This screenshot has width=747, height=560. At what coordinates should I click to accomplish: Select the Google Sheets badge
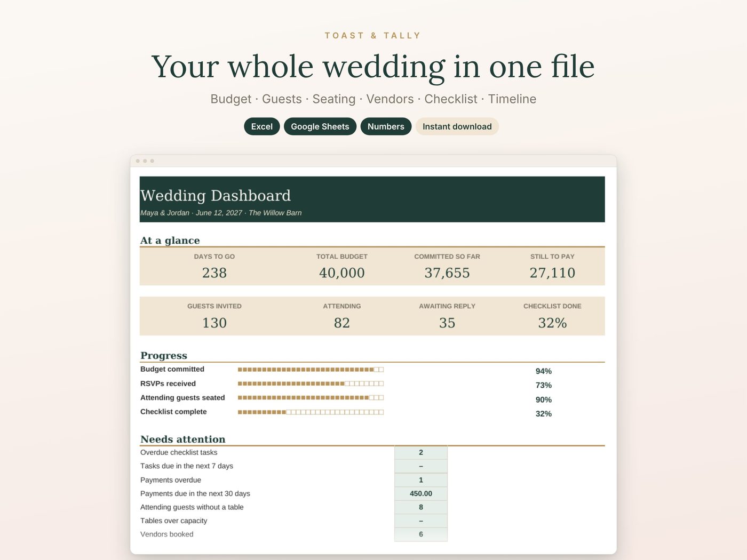click(x=320, y=126)
